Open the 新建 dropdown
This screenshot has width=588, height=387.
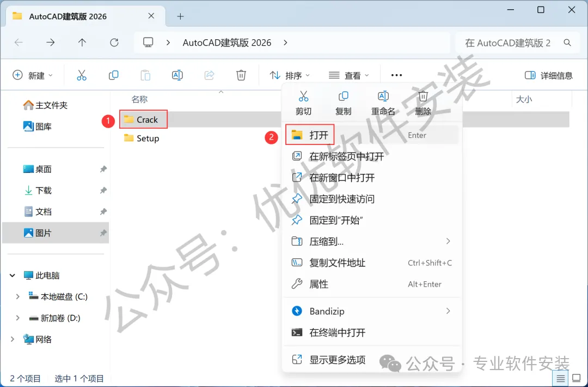tap(33, 75)
